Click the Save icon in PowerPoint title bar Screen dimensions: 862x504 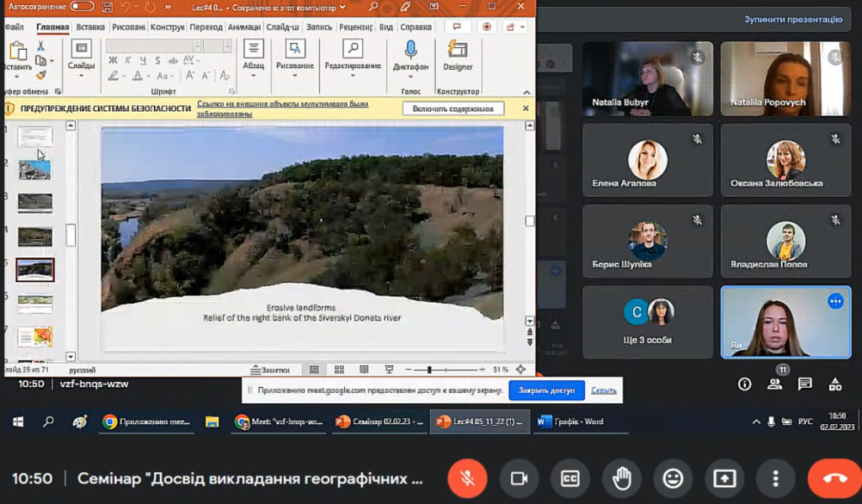[107, 7]
